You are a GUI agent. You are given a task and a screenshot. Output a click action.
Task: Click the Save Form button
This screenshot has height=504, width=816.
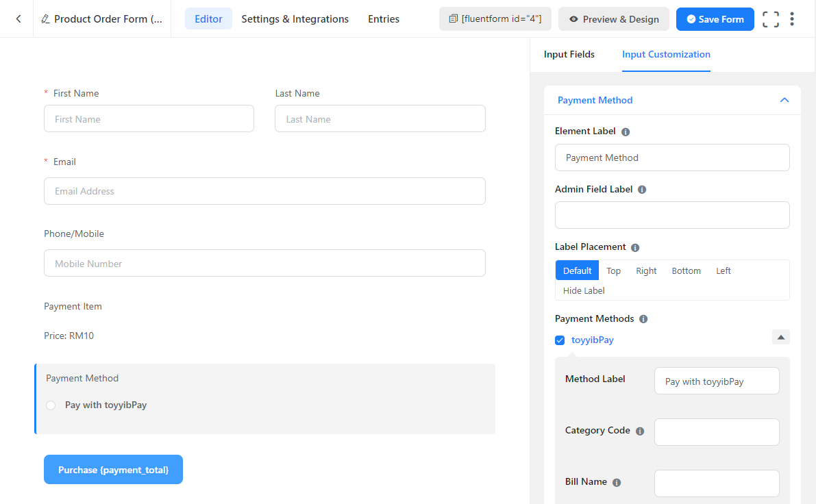point(715,19)
